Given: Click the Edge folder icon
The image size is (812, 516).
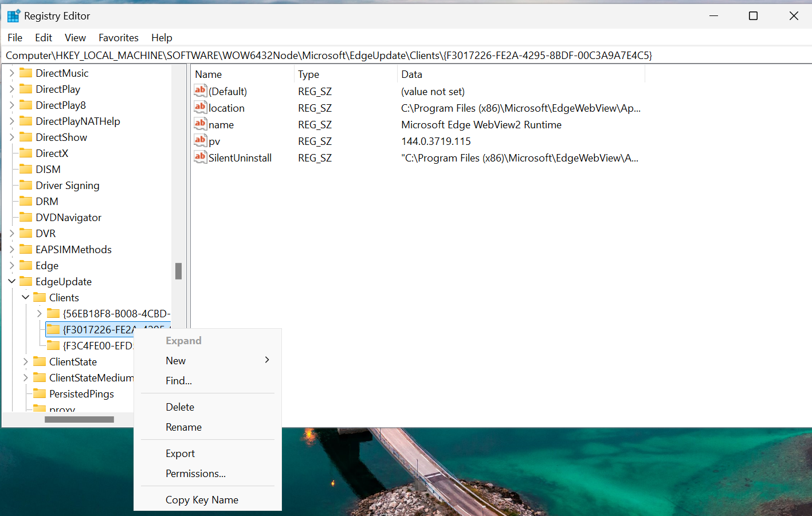Looking at the screenshot, I should [x=26, y=265].
